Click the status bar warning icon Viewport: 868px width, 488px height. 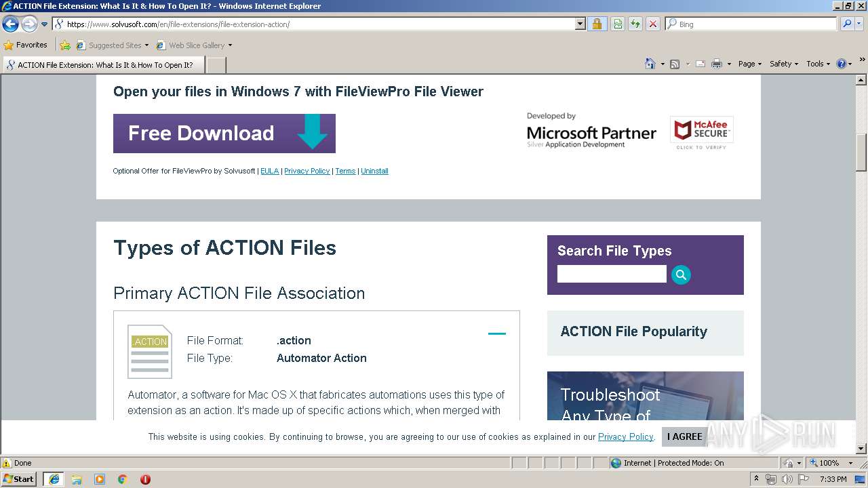click(7, 463)
